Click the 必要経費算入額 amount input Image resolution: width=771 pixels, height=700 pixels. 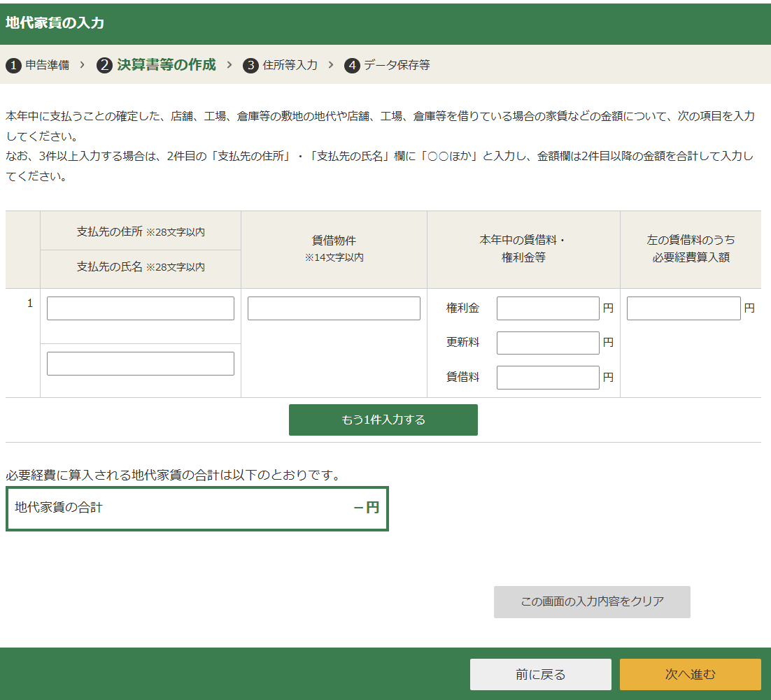684,308
